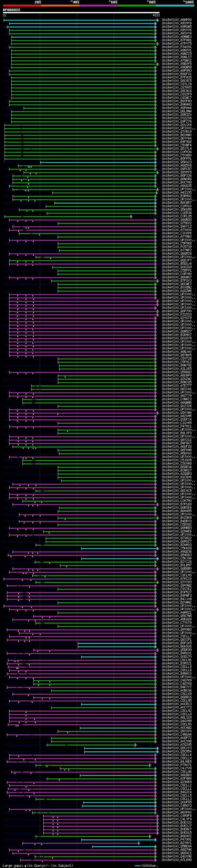Click the UniRef100_C4R6Y3 label
The width and height of the screenshot is (197, 868).
[176, 806]
